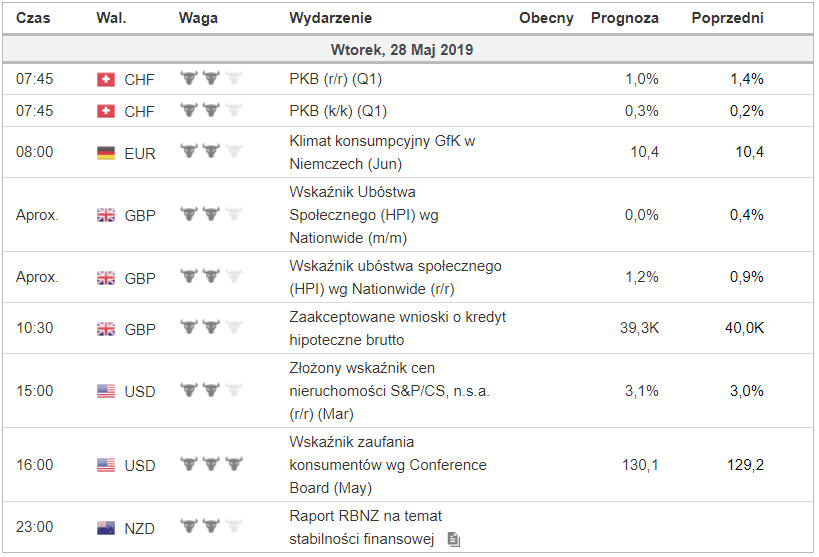This screenshot has height=557, width=819.
Task: Sort by the Czas column header
Action: [x=33, y=18]
